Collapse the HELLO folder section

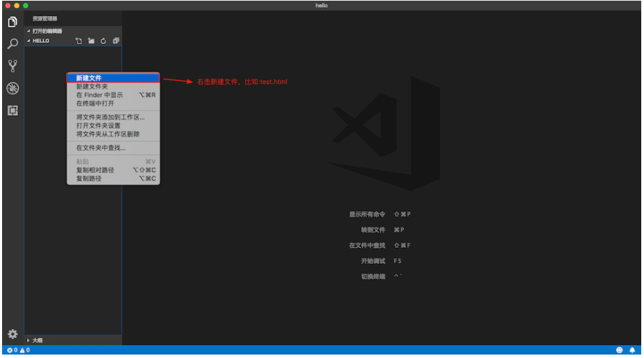(38, 41)
